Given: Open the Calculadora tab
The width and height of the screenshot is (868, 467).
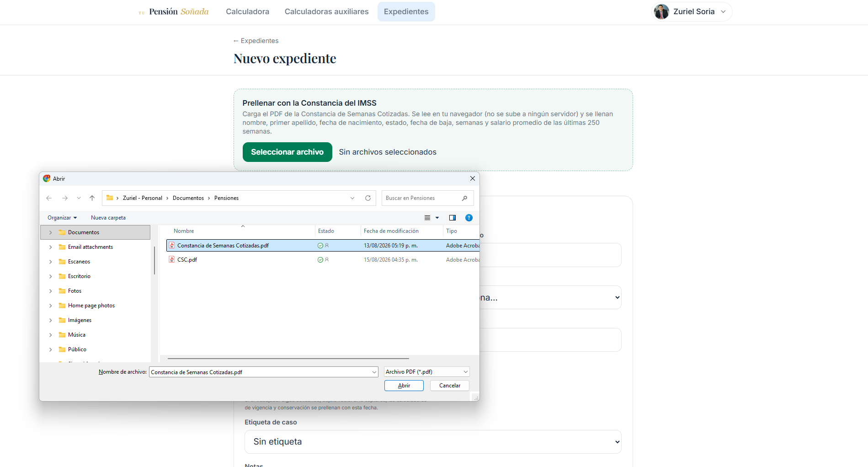Looking at the screenshot, I should click(x=248, y=11).
